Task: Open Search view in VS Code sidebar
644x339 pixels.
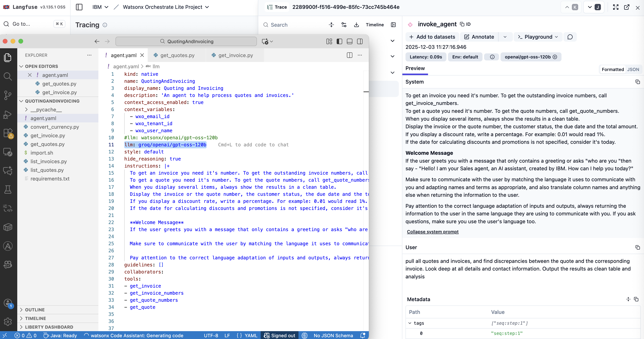Action: pyautogui.click(x=8, y=76)
